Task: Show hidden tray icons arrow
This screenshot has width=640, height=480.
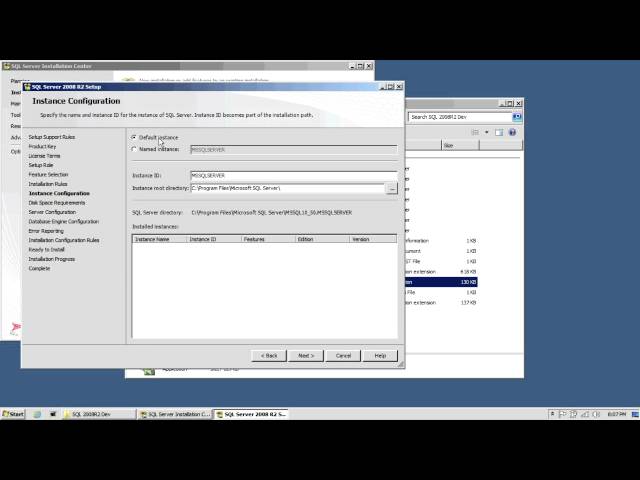Action: [552, 414]
